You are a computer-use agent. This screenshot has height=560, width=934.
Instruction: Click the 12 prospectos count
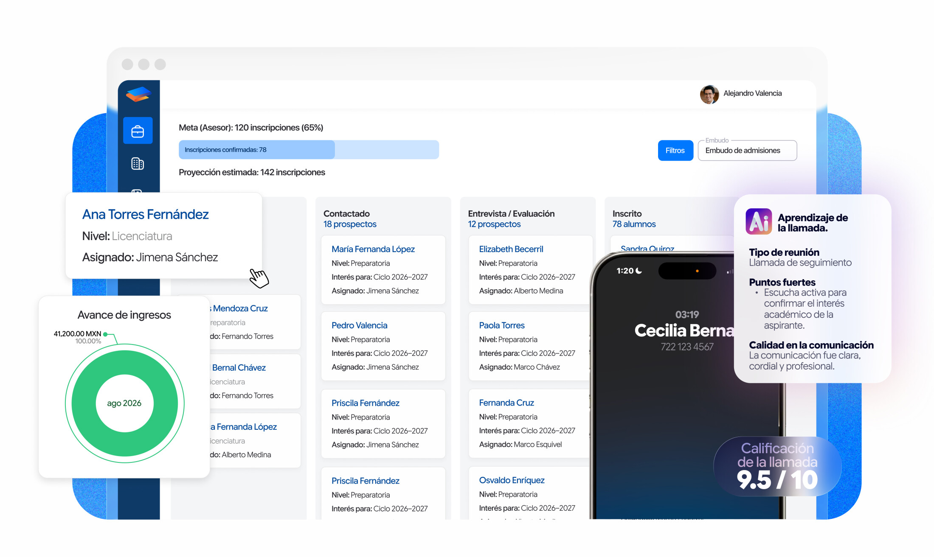494,224
